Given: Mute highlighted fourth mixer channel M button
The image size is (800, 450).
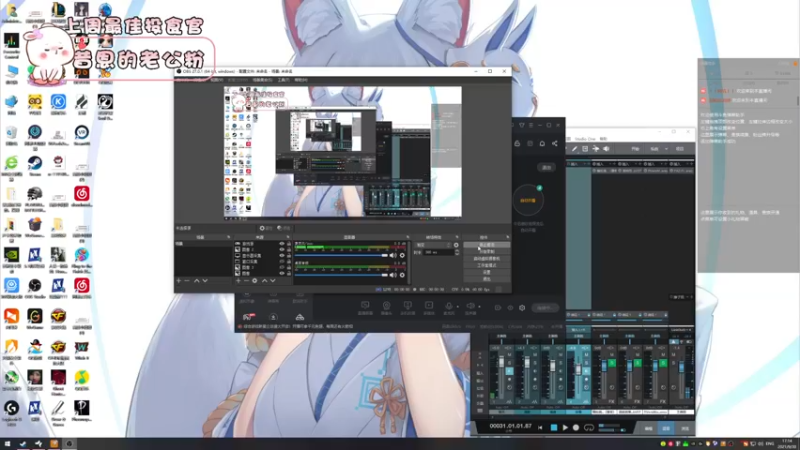Looking at the screenshot, I should coord(586,355).
